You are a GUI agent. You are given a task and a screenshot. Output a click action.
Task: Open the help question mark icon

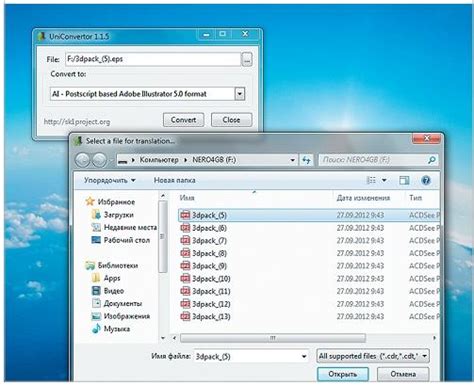tap(426, 180)
